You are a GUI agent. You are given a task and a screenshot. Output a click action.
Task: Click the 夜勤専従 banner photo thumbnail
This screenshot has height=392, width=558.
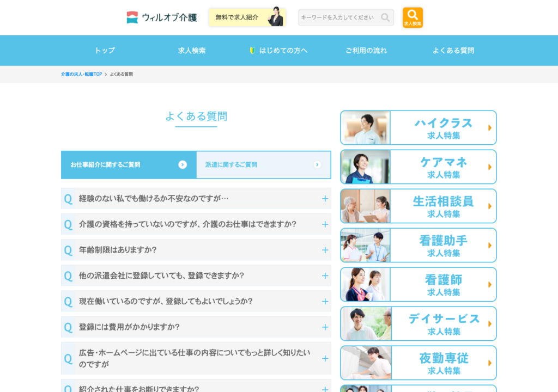point(366,363)
